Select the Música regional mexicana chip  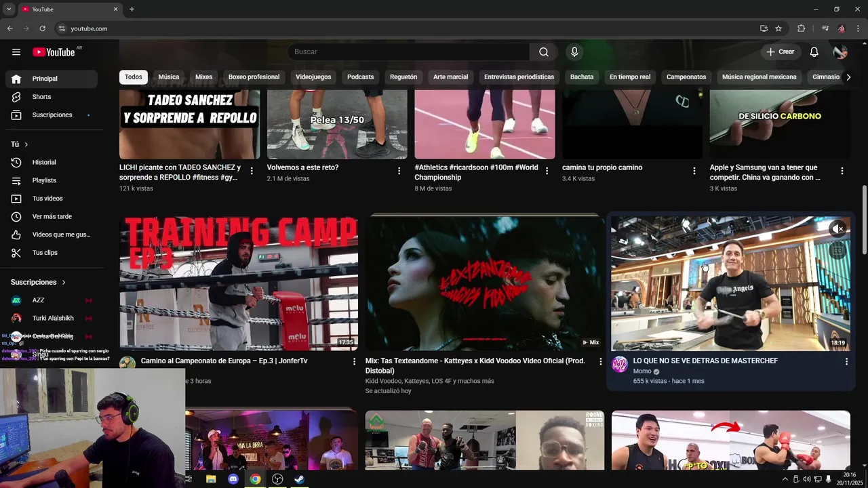point(759,77)
